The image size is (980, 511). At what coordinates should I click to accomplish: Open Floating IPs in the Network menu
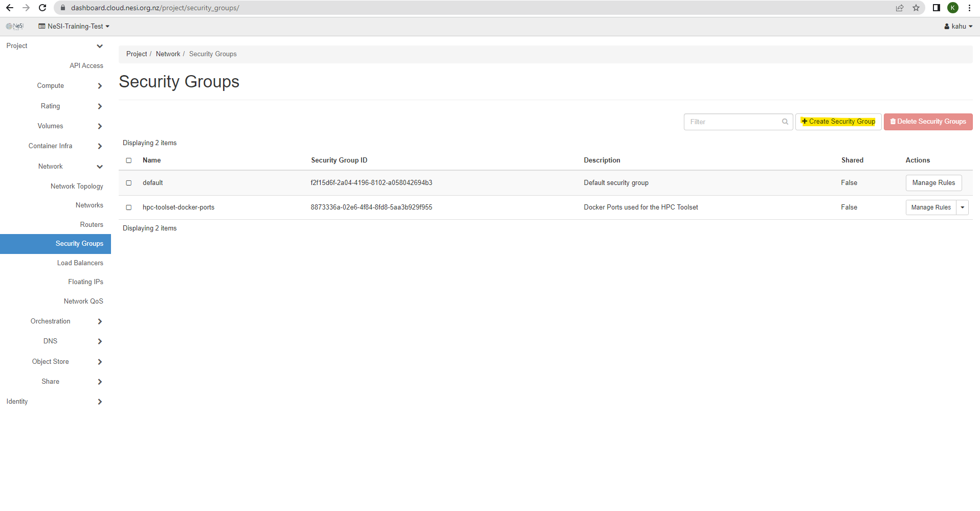[85, 282]
